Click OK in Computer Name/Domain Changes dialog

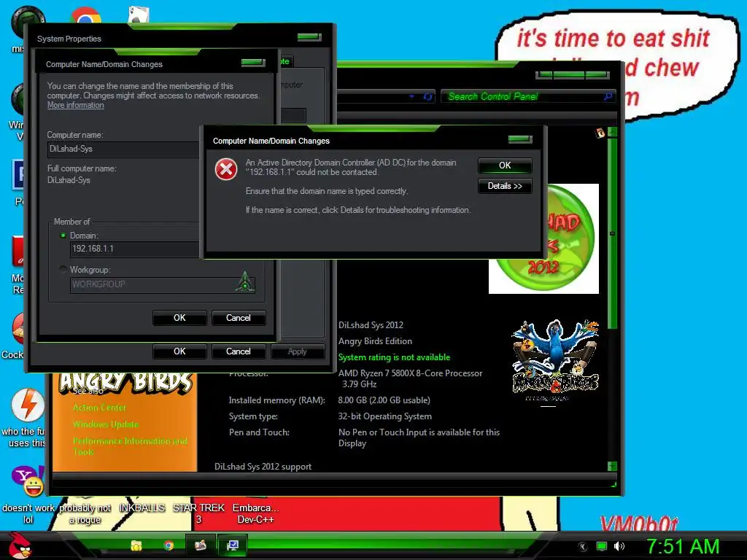click(x=179, y=318)
